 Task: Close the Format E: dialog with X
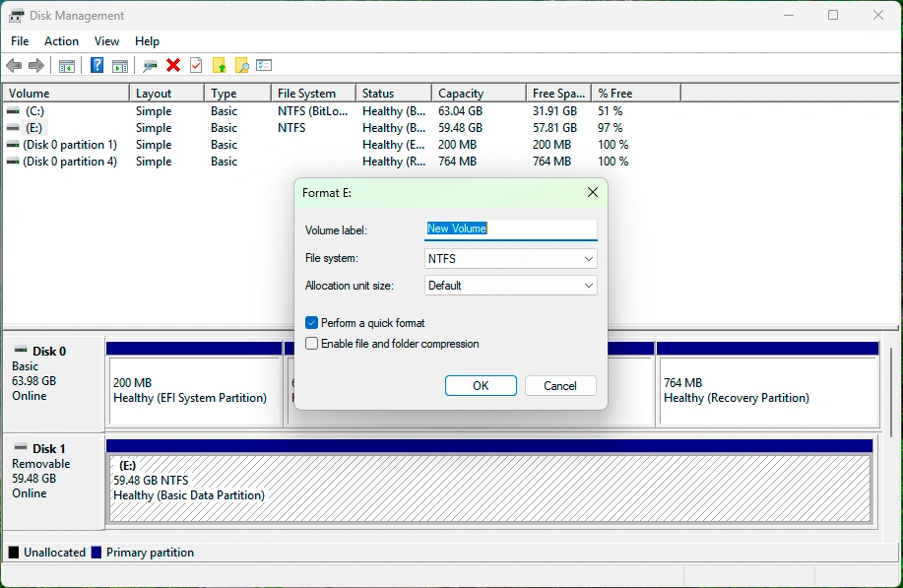(x=593, y=193)
